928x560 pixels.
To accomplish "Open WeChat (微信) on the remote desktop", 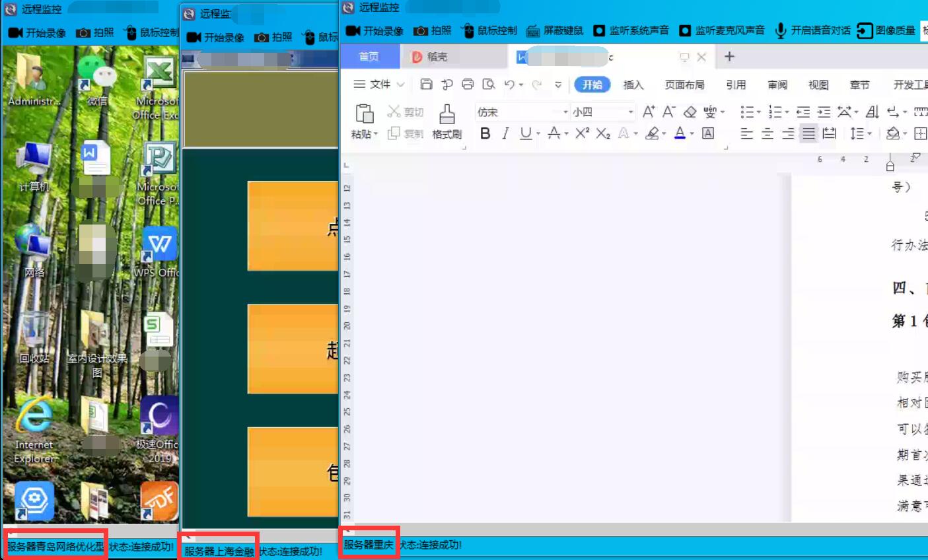I will tap(97, 78).
